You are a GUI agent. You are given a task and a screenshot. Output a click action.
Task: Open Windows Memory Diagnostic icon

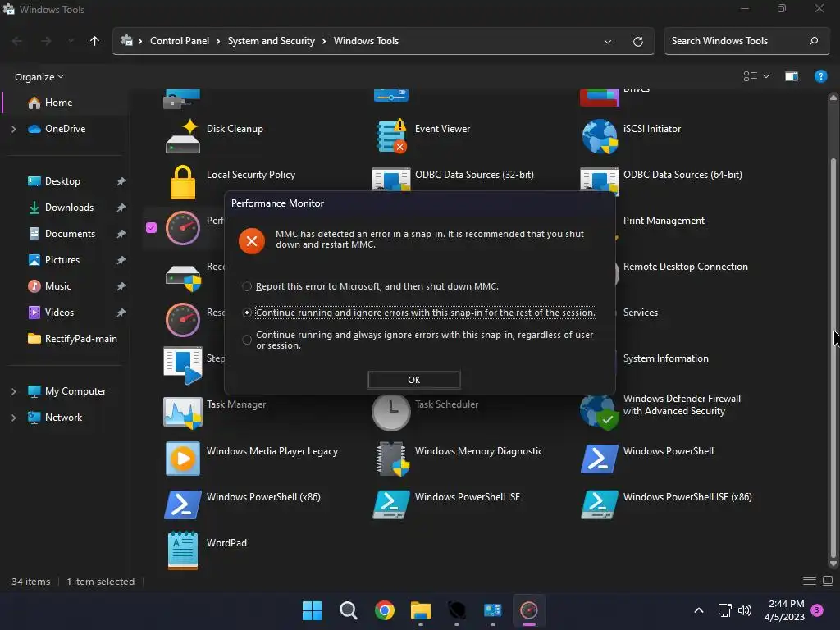coord(393,459)
